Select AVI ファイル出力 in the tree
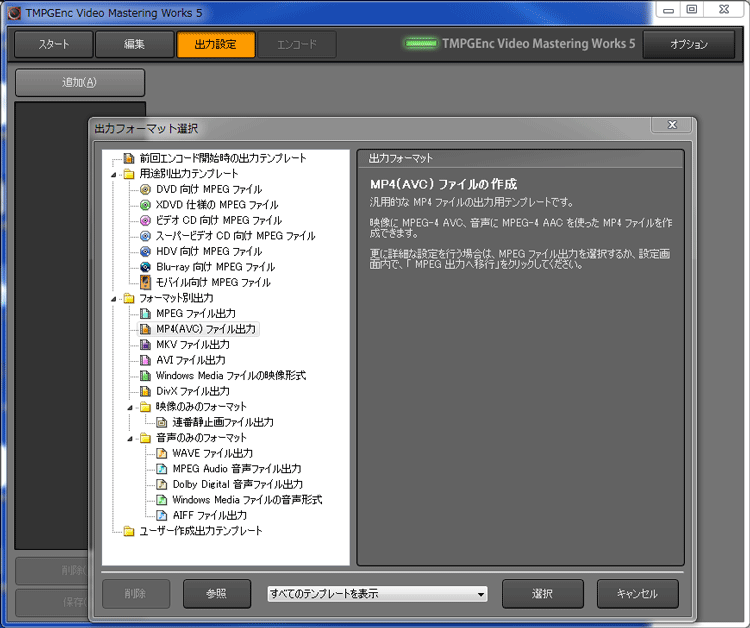This screenshot has width=750, height=628. [190, 360]
